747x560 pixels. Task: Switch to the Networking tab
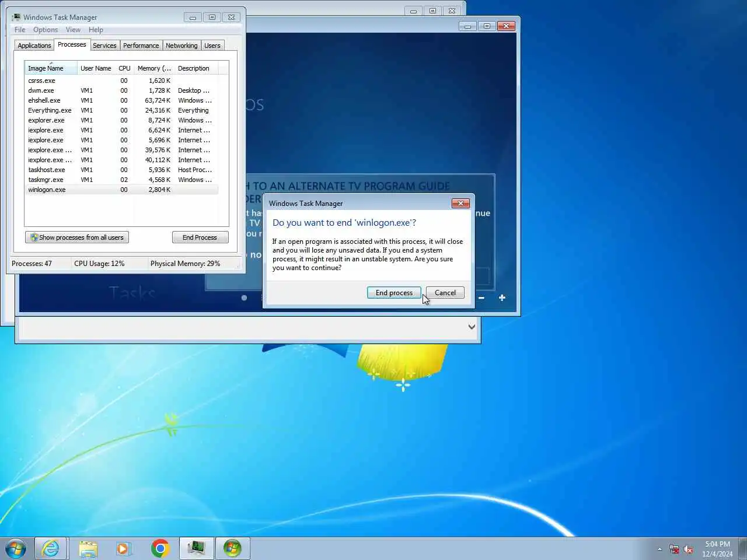(181, 45)
